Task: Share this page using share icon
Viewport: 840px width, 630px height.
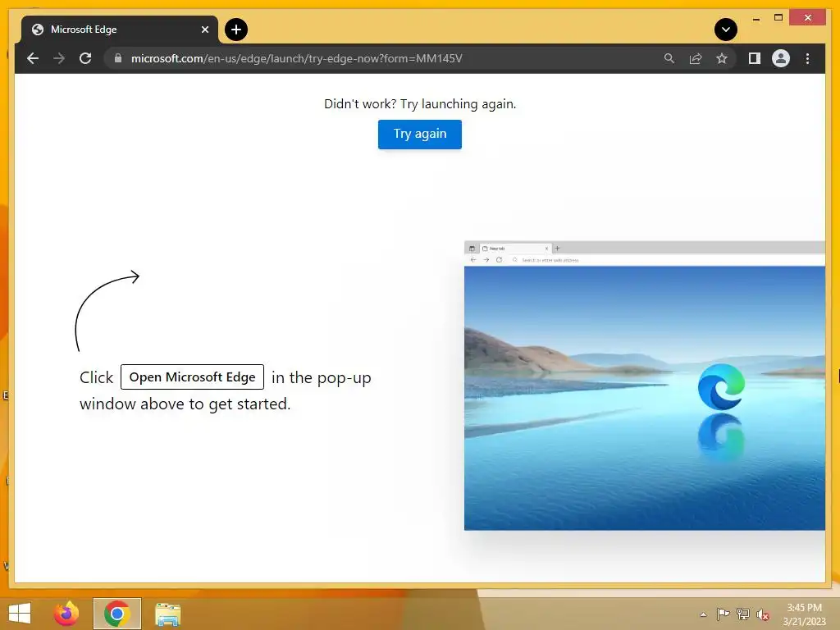Action: pyautogui.click(x=696, y=58)
